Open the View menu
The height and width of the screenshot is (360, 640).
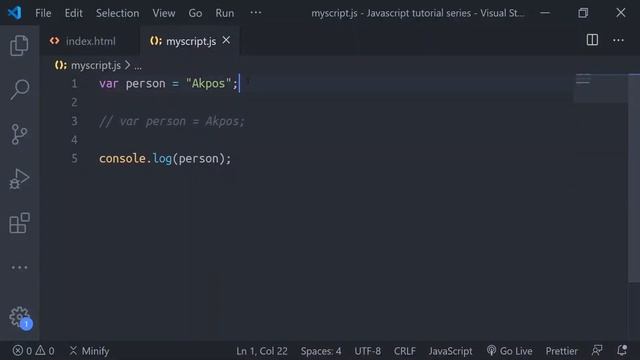(x=164, y=13)
